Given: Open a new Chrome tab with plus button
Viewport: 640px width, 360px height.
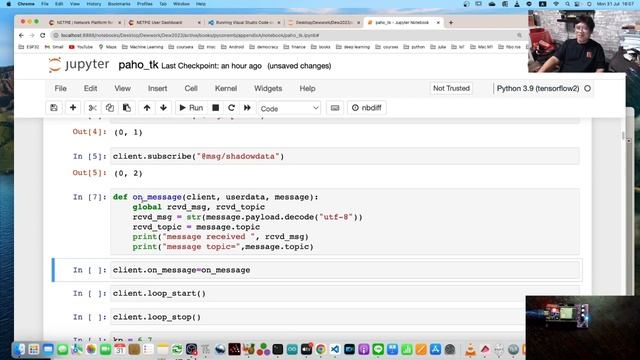Looking at the screenshot, I should point(451,22).
